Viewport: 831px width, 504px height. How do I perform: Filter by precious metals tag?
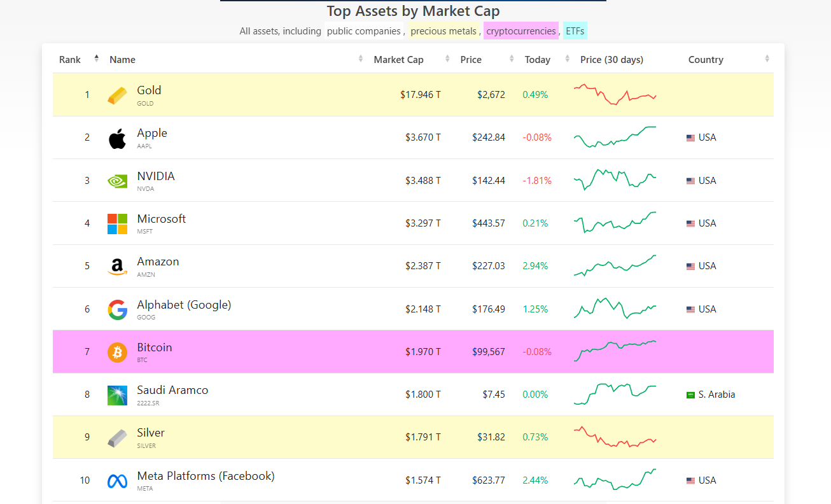pyautogui.click(x=443, y=31)
